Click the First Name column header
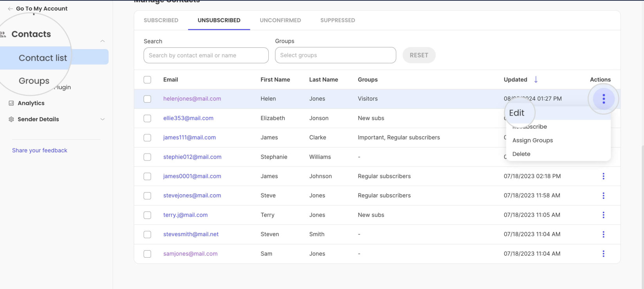 [275, 79]
